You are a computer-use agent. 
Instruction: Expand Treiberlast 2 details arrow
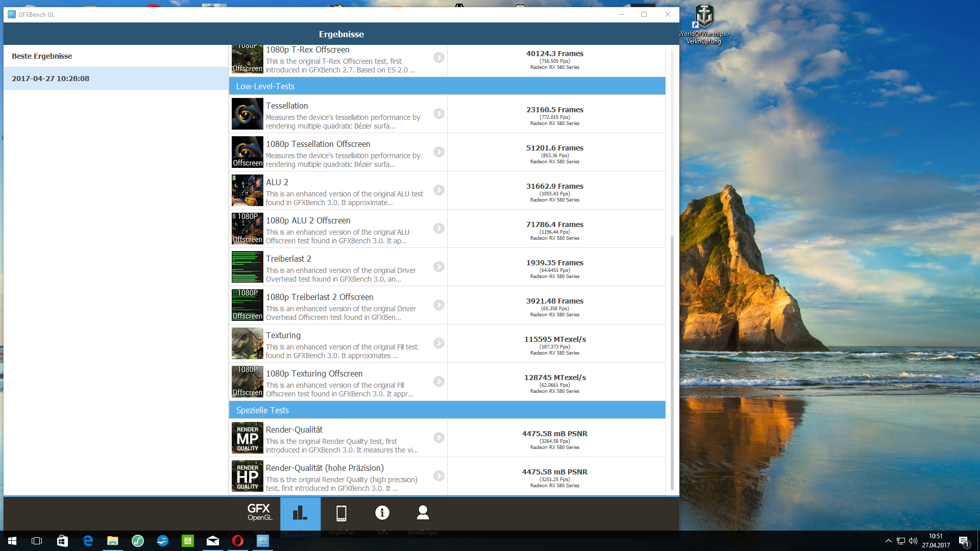coord(438,267)
